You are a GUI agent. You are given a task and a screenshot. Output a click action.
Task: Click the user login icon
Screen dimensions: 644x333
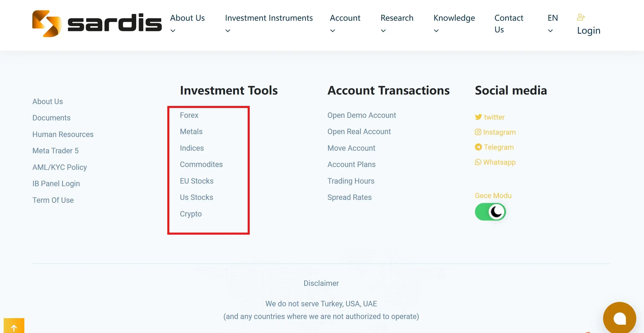coord(581,17)
